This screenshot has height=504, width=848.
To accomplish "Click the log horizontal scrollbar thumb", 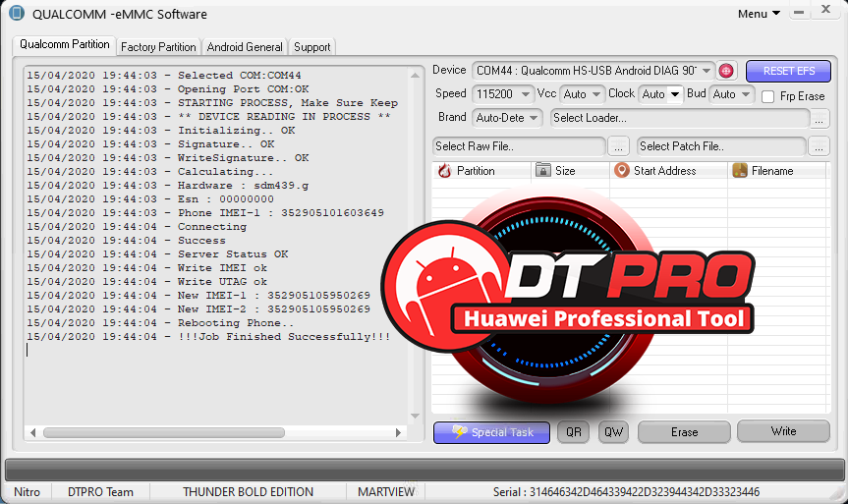I will pyautogui.click(x=164, y=432).
